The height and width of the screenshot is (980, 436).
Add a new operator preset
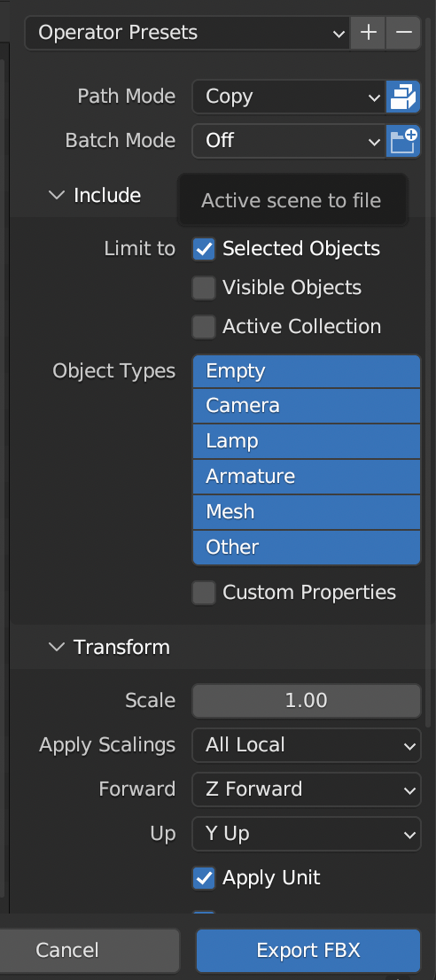[x=368, y=33]
